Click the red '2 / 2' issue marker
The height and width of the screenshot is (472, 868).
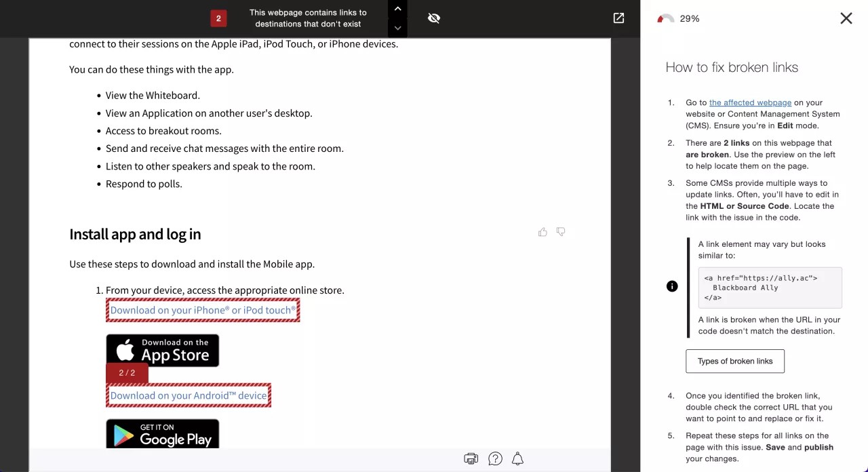[127, 373]
